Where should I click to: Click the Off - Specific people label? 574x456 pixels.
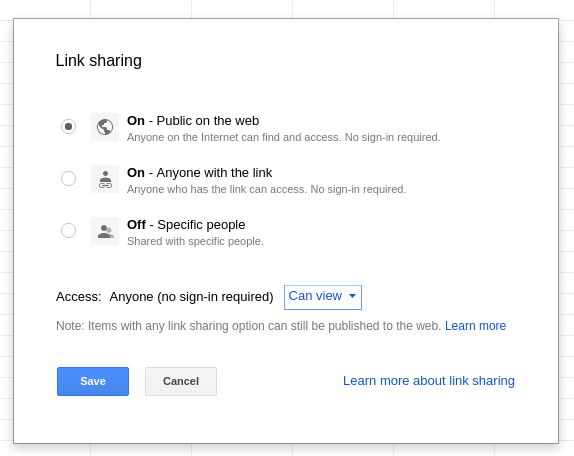coord(186,225)
